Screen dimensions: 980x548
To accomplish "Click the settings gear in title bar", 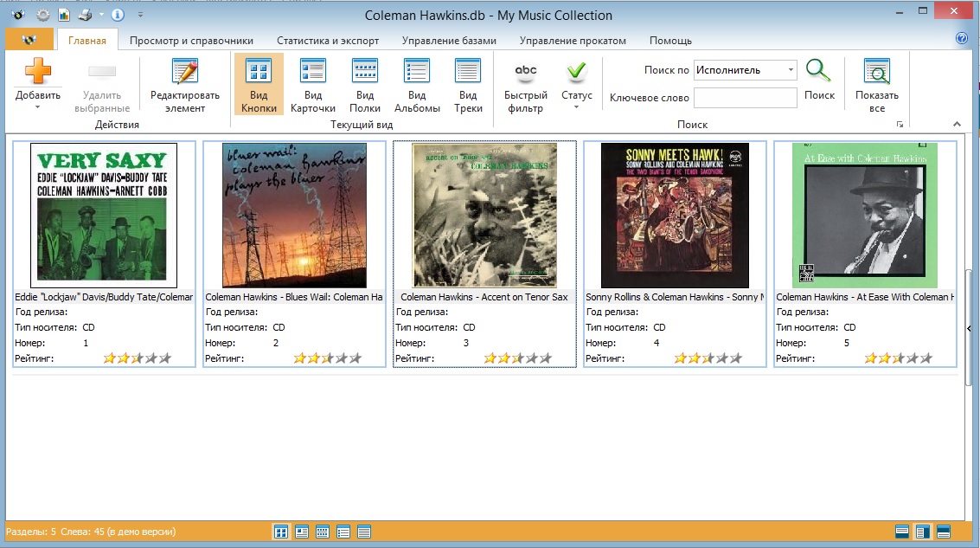I will tap(42, 15).
